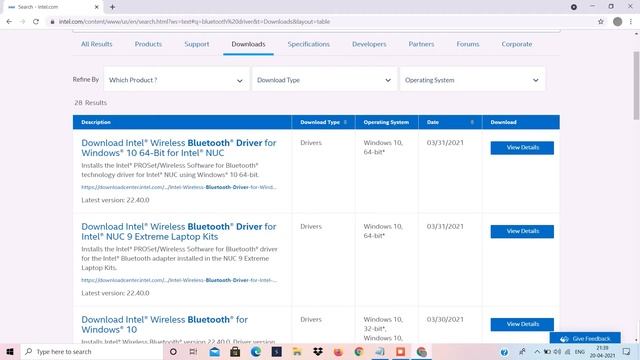
Task: Launch Microsoft Edge from the taskbar
Action: 256,351
